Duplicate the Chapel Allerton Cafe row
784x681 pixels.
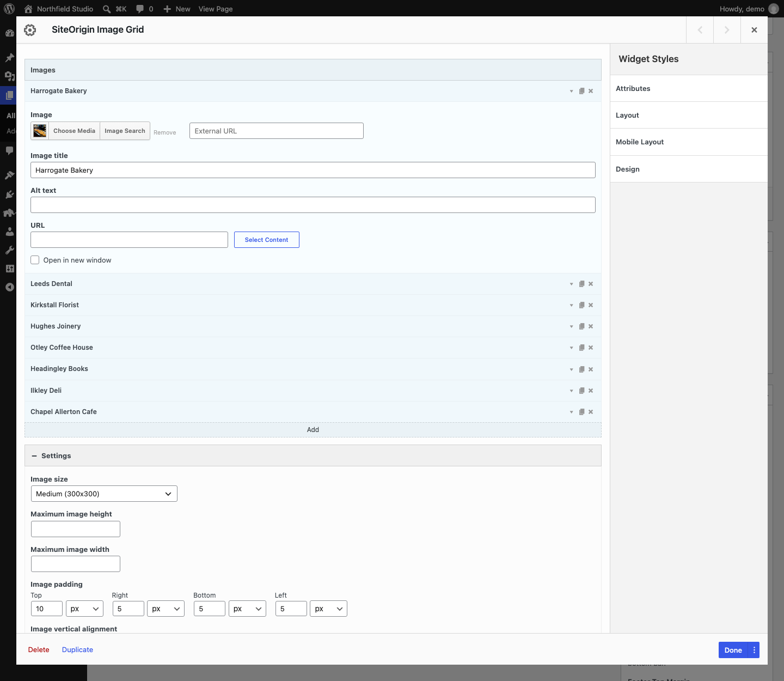tap(581, 412)
